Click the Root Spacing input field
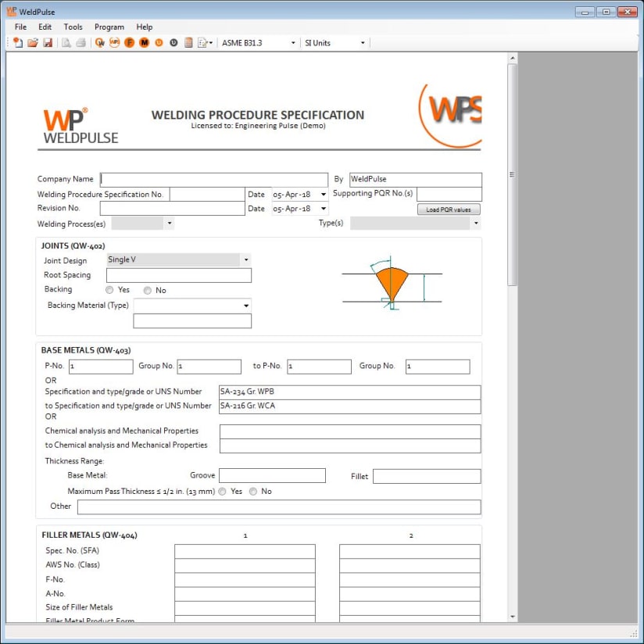644x644 pixels. tap(179, 275)
